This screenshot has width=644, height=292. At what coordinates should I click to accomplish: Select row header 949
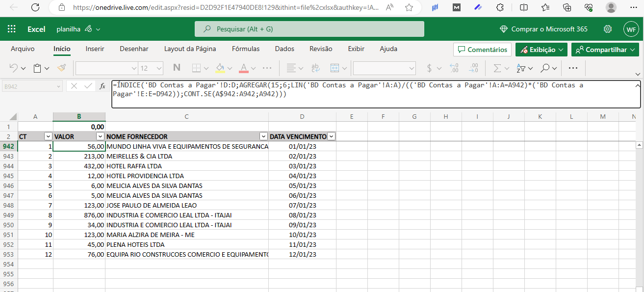(9, 215)
